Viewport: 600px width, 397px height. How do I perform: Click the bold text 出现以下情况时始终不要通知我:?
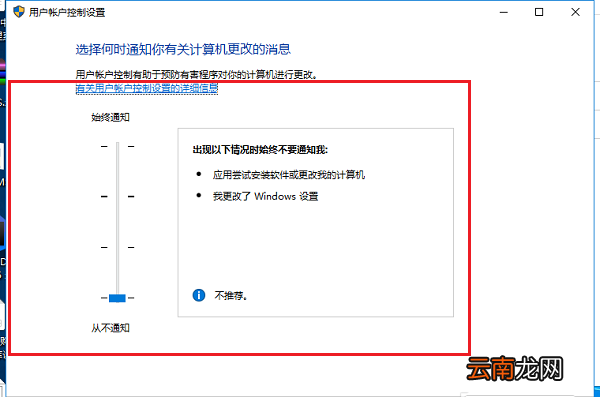(260, 150)
